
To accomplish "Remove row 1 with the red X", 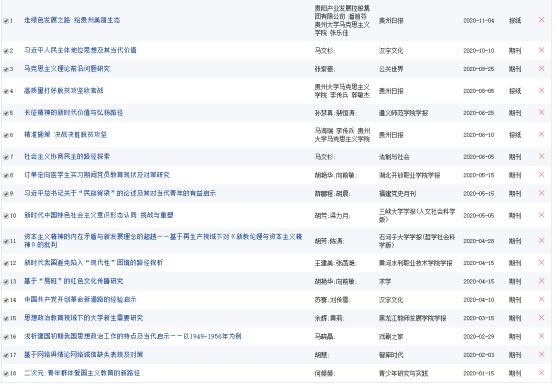I will tap(541, 20).
